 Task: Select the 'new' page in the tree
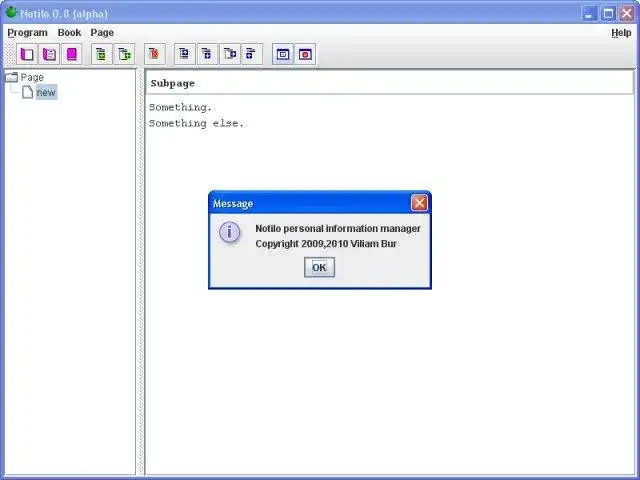[46, 93]
